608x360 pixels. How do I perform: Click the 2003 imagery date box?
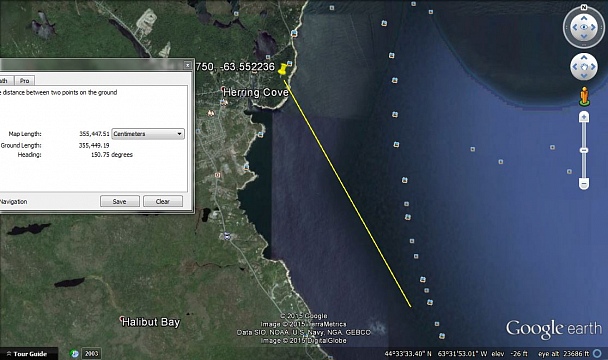[x=92, y=353]
